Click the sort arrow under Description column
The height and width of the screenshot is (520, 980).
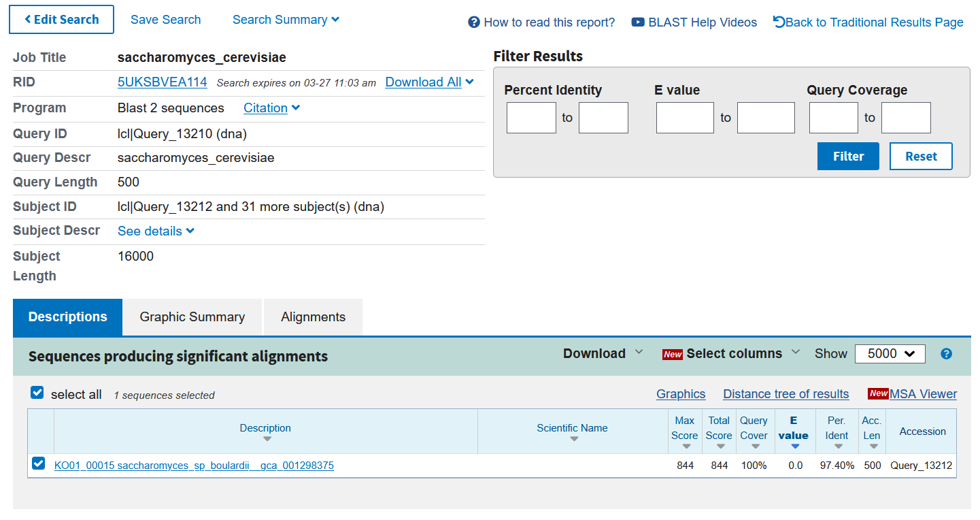267,439
